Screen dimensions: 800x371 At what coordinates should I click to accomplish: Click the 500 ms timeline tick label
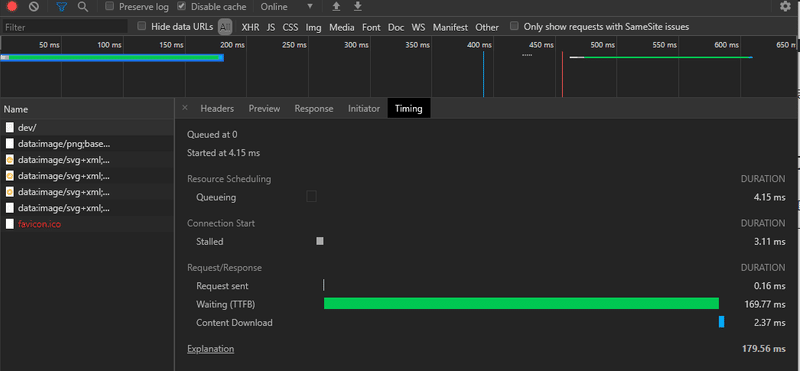602,45
